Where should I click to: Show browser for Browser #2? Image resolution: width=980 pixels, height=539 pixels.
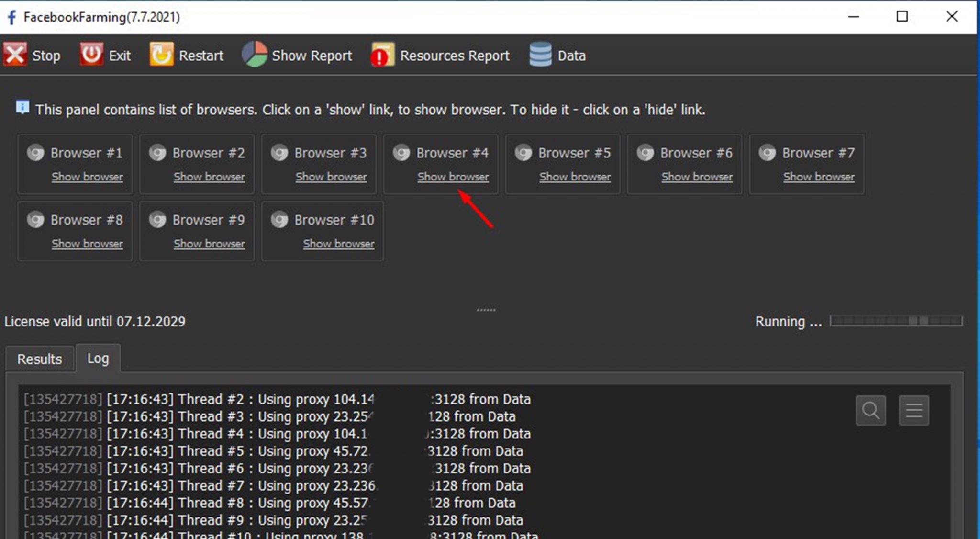[x=209, y=177]
